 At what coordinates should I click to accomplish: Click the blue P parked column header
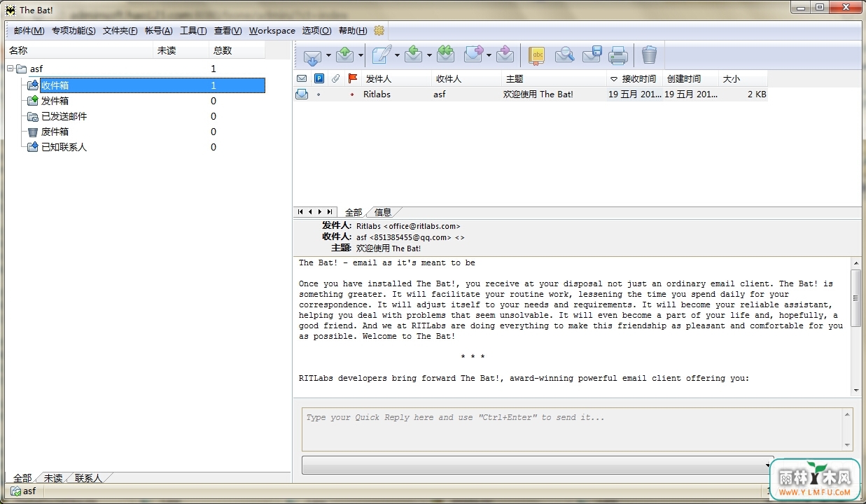[319, 78]
